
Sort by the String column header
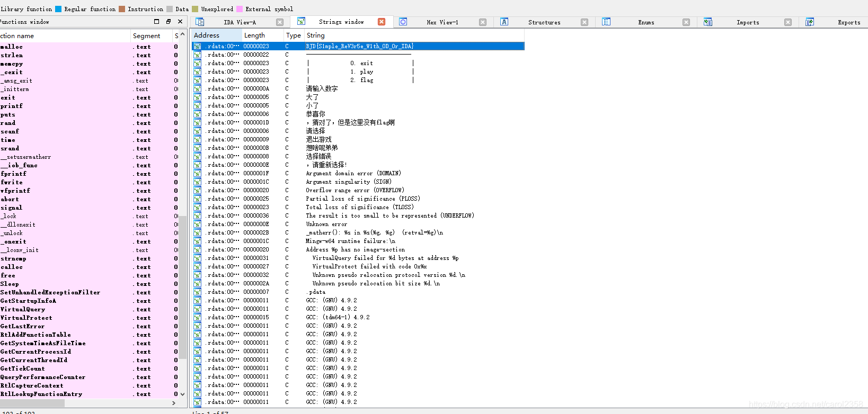tap(414, 35)
